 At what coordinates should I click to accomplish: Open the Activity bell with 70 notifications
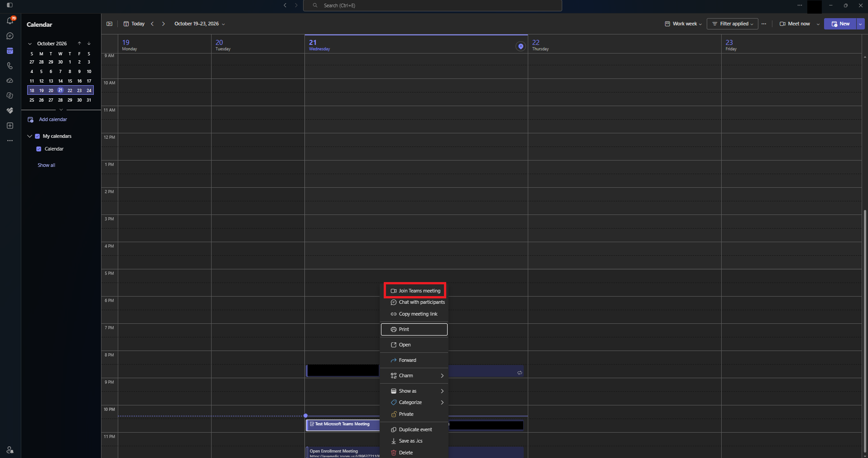pos(10,21)
